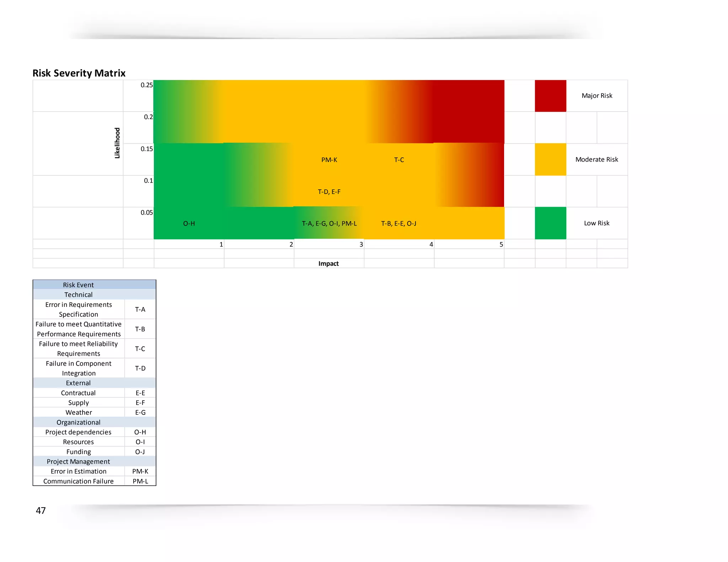Viewport: 728px width, 562px height.
Task: Click the 'Resources' table cell
Action: point(79,442)
